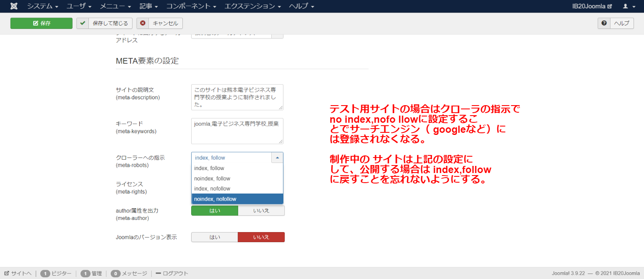Click the question mark help icon

pos(604,23)
